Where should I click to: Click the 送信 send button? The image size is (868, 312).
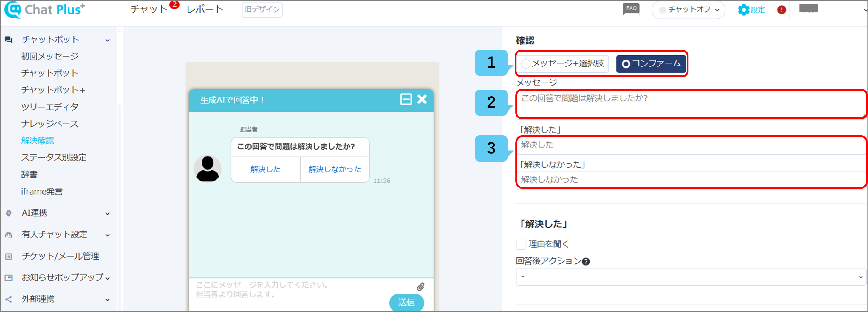(406, 302)
